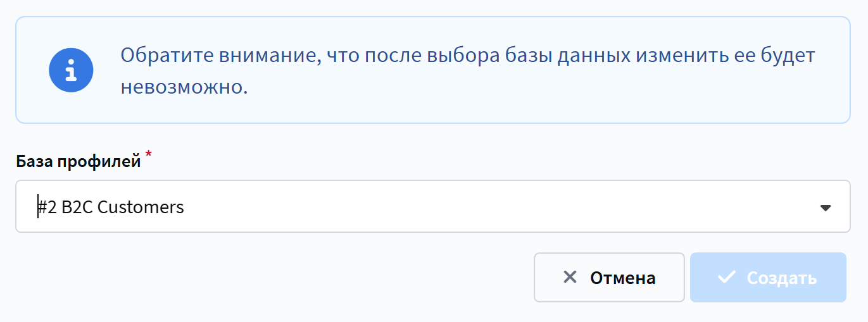Click "B2C" in the selected database name
Viewport: 868px width, 322px height.
point(77,207)
